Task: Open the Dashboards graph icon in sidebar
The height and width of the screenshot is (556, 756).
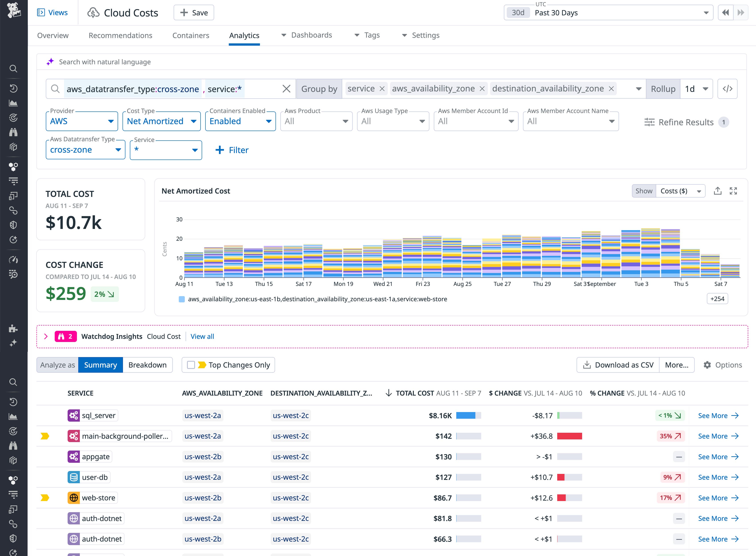Action: [x=13, y=103]
